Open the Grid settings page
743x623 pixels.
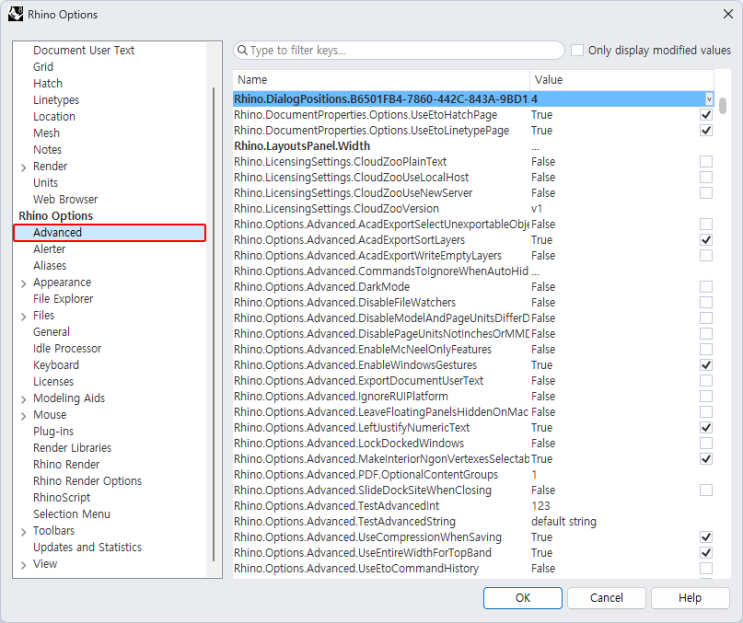43,67
